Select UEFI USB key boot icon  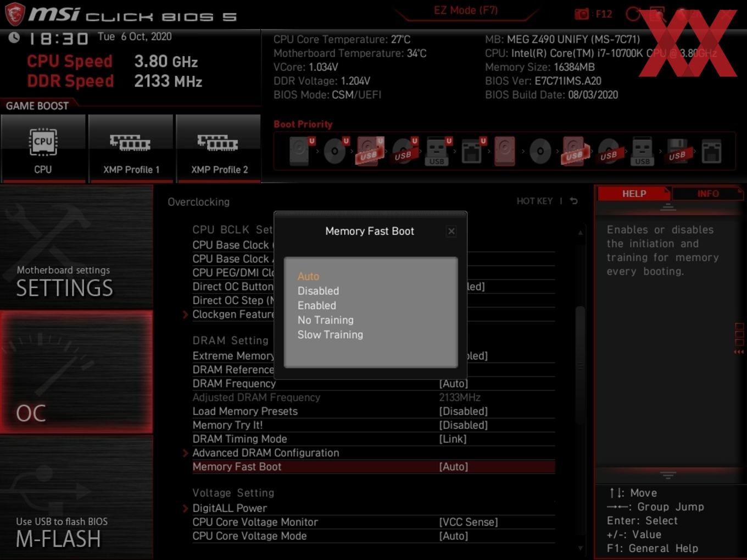438,151
